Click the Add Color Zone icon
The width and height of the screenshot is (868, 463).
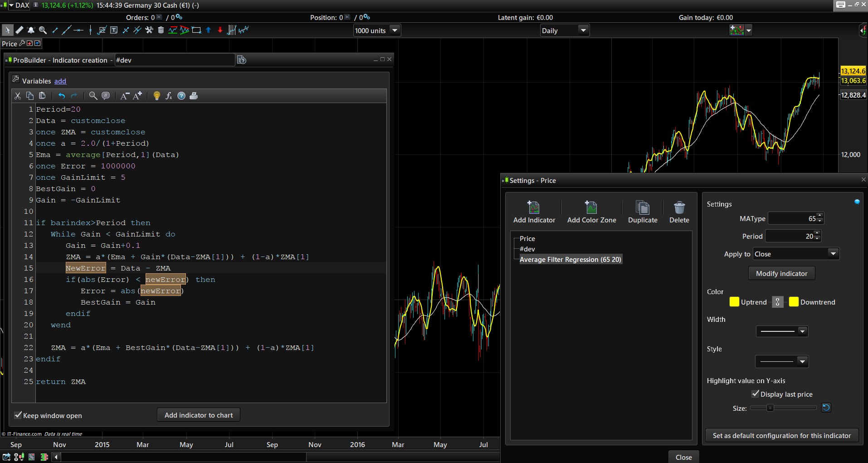[591, 208]
